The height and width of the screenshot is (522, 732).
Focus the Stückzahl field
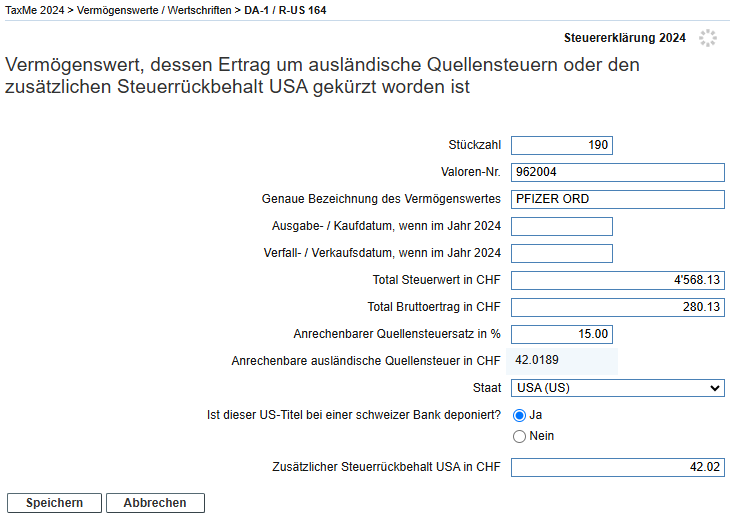(x=562, y=145)
